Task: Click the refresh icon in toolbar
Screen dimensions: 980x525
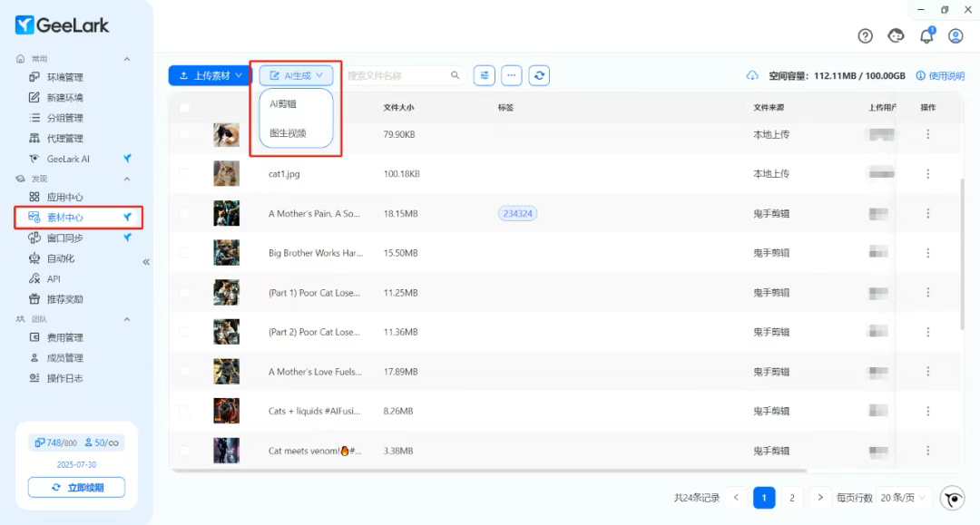Action: [x=540, y=76]
